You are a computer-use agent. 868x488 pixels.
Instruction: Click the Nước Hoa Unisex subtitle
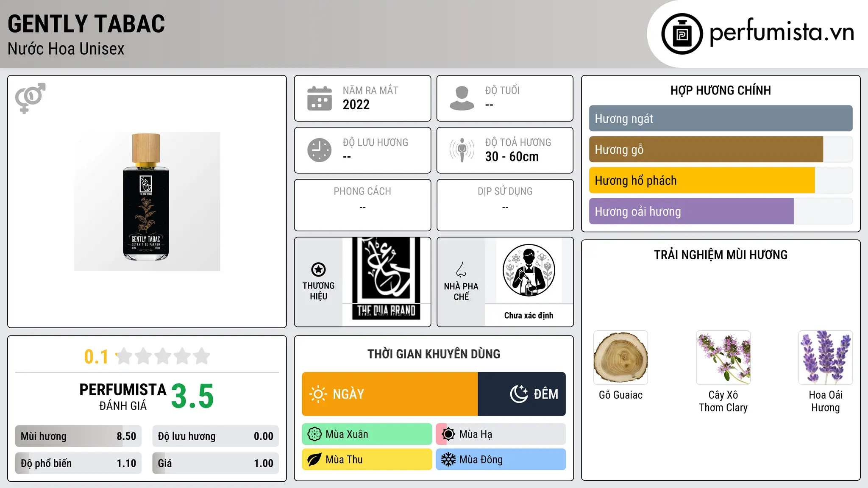66,49
